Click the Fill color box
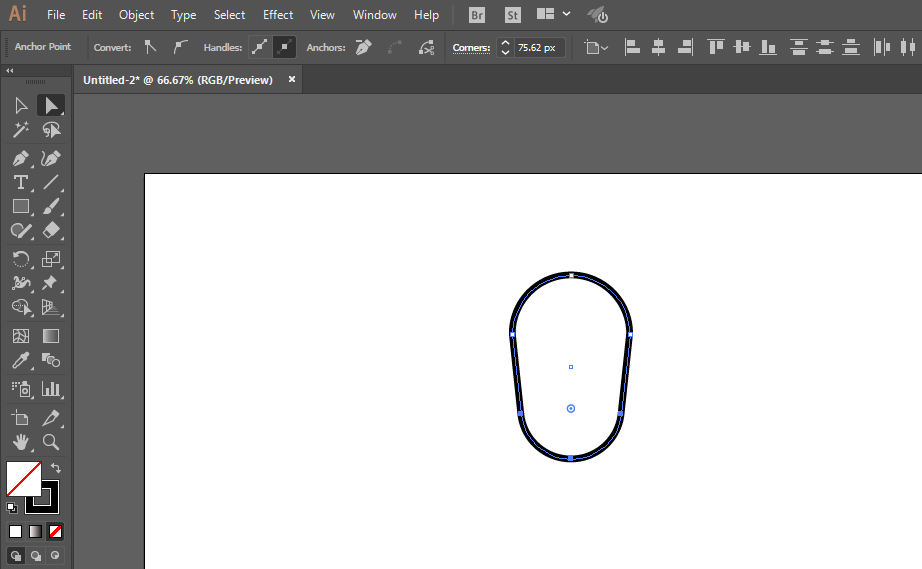 tap(24, 478)
